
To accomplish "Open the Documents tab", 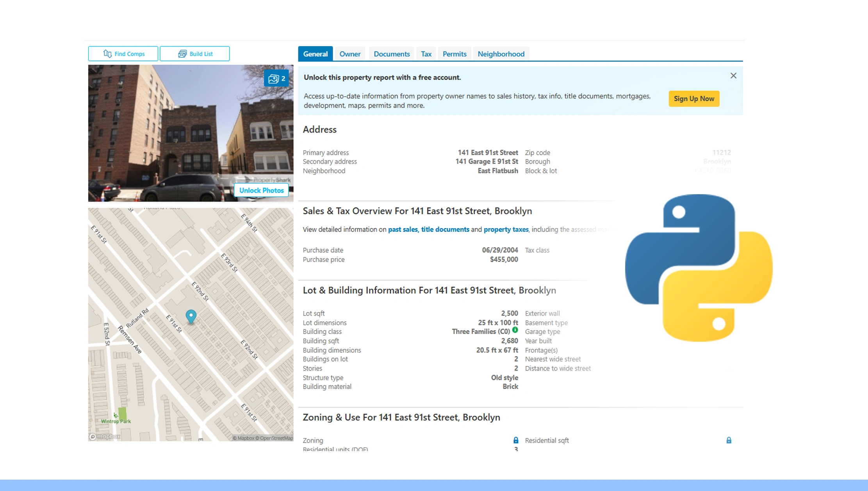I will point(391,54).
